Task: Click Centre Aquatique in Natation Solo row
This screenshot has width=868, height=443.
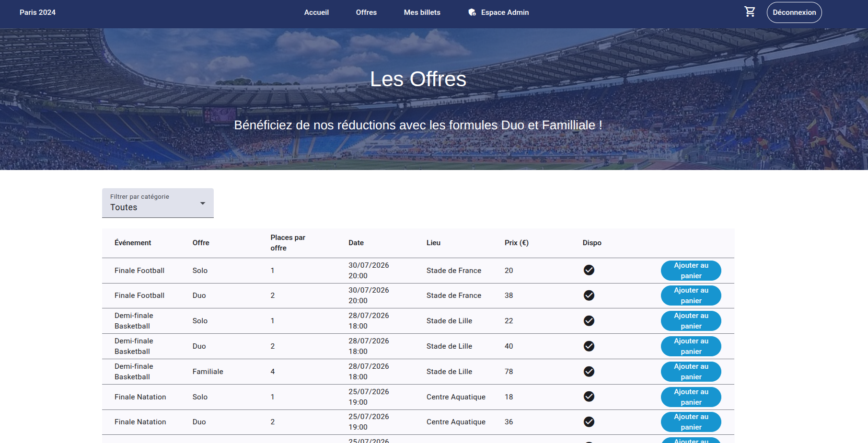Action: pyautogui.click(x=456, y=397)
